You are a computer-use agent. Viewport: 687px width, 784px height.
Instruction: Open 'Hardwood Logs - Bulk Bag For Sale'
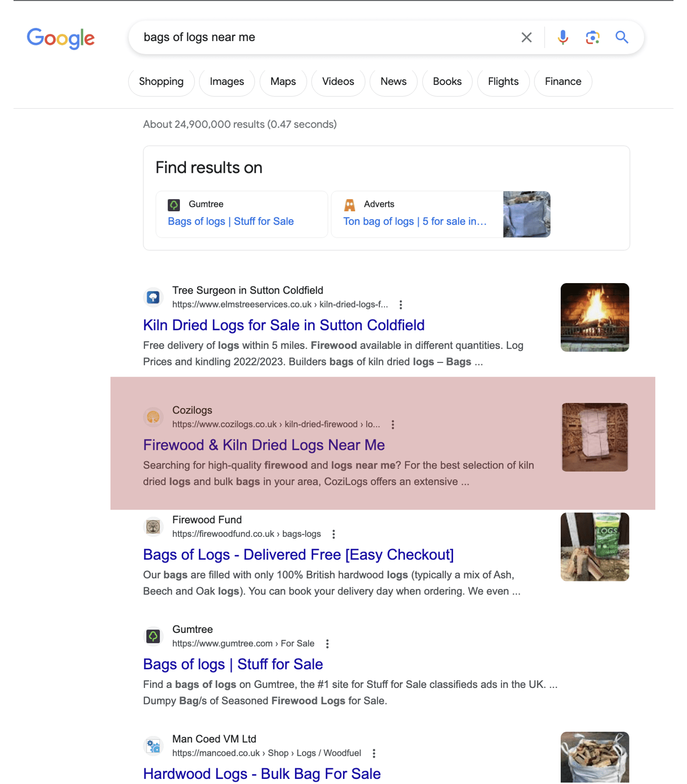pyautogui.click(x=262, y=774)
